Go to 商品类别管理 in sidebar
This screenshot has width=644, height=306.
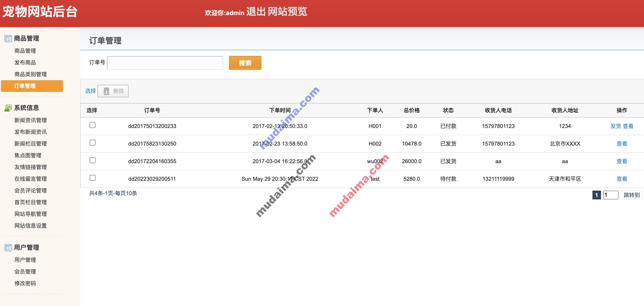pyautogui.click(x=30, y=74)
